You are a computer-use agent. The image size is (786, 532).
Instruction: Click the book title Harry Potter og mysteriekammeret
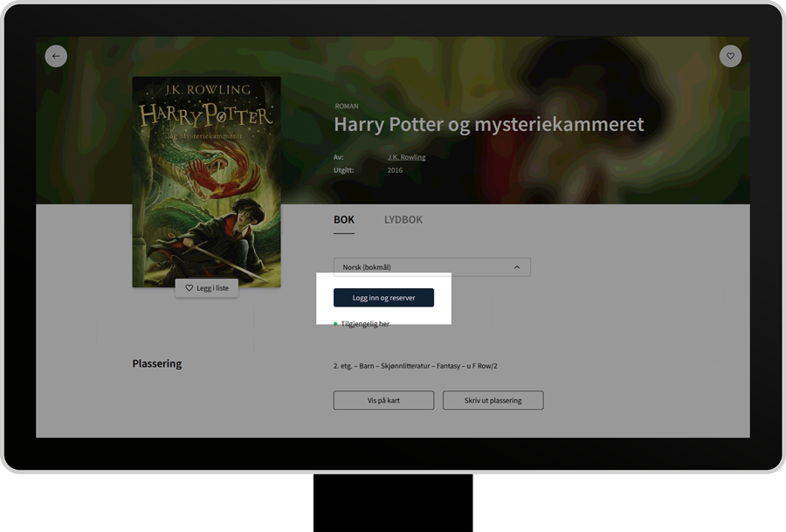pyautogui.click(x=488, y=125)
